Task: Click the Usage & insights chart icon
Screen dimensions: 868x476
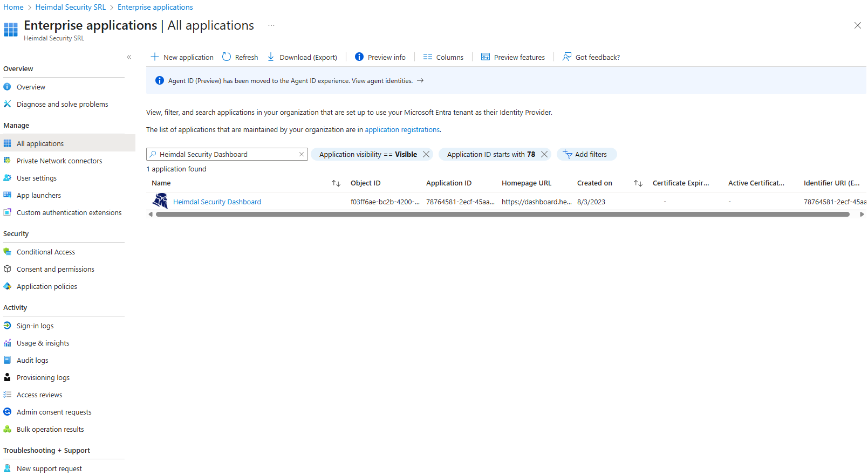Action: [8, 343]
